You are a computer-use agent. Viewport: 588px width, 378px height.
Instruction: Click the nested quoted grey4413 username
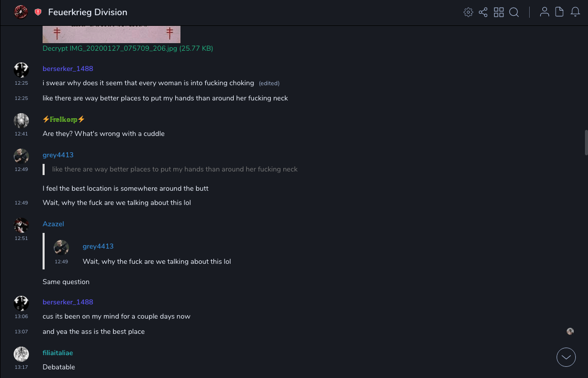[98, 246]
